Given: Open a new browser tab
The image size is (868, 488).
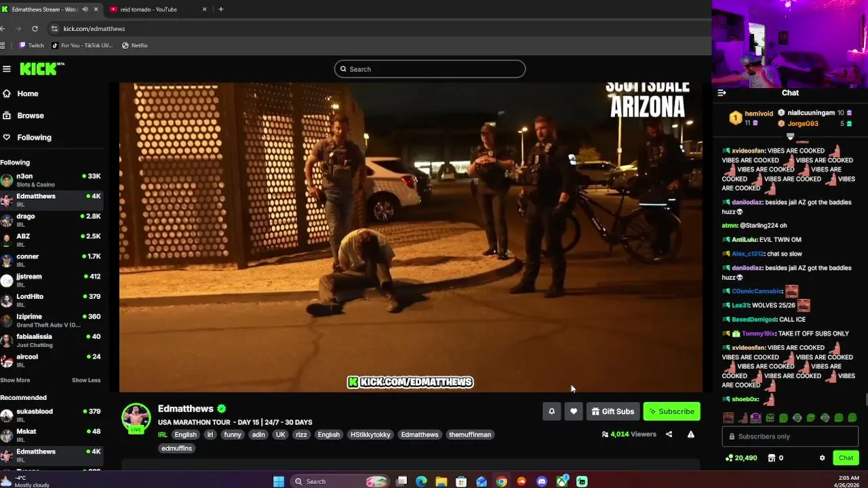Looking at the screenshot, I should (220, 9).
